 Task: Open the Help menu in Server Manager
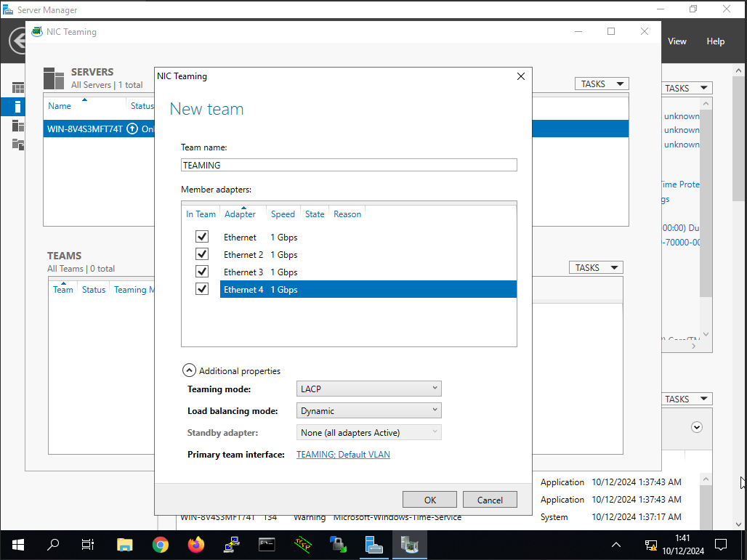(715, 41)
